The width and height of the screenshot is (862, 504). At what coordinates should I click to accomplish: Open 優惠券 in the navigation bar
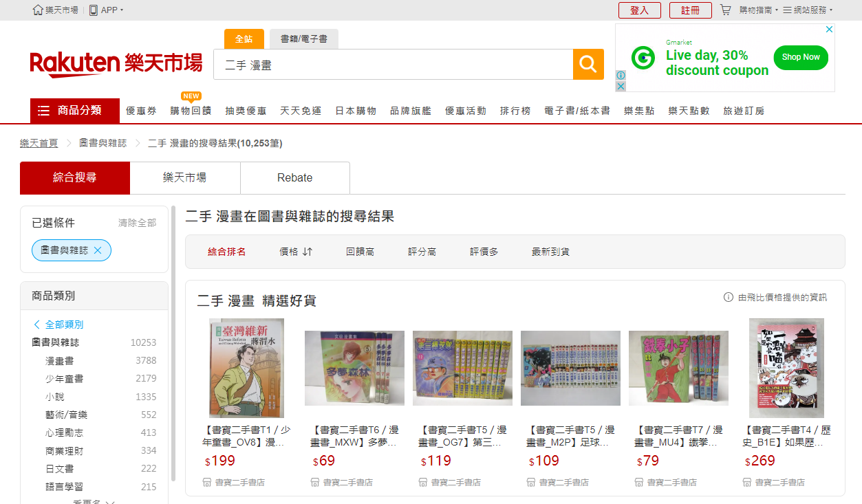click(x=141, y=111)
